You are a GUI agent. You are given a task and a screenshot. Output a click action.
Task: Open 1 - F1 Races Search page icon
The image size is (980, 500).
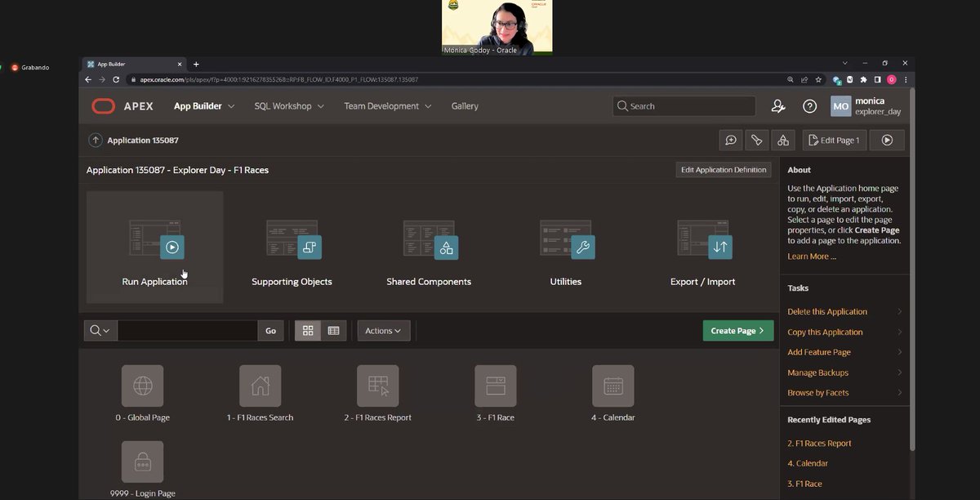pyautogui.click(x=260, y=386)
